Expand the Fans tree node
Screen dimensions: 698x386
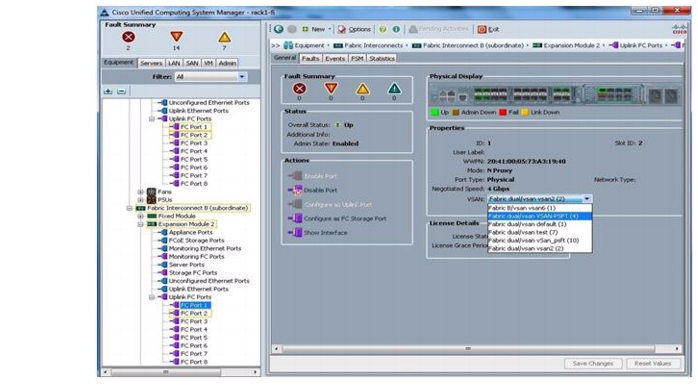coord(141,192)
